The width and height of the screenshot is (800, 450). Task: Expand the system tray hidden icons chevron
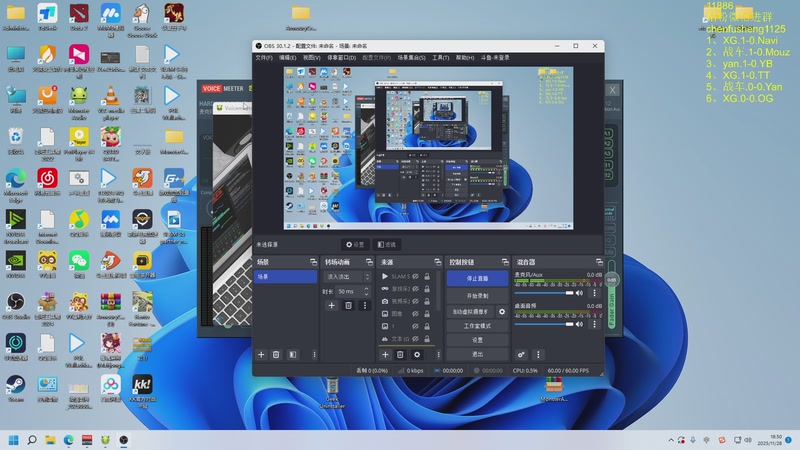click(x=670, y=440)
